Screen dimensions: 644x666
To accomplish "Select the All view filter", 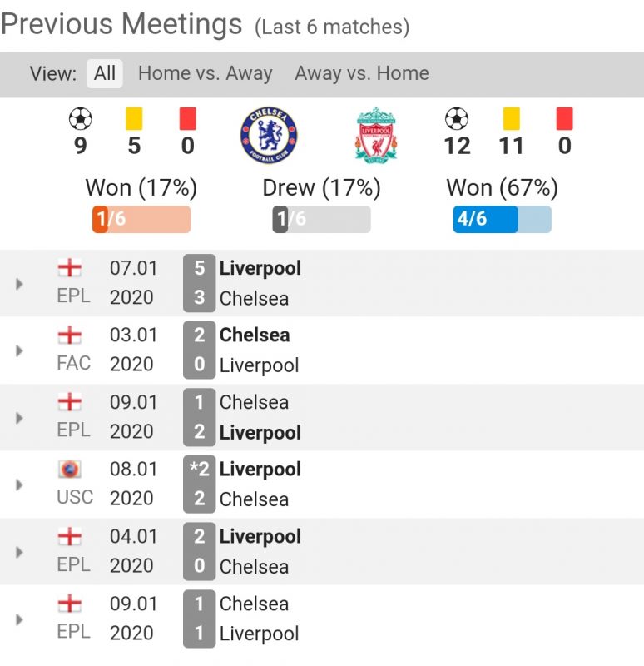I will pyautogui.click(x=105, y=73).
